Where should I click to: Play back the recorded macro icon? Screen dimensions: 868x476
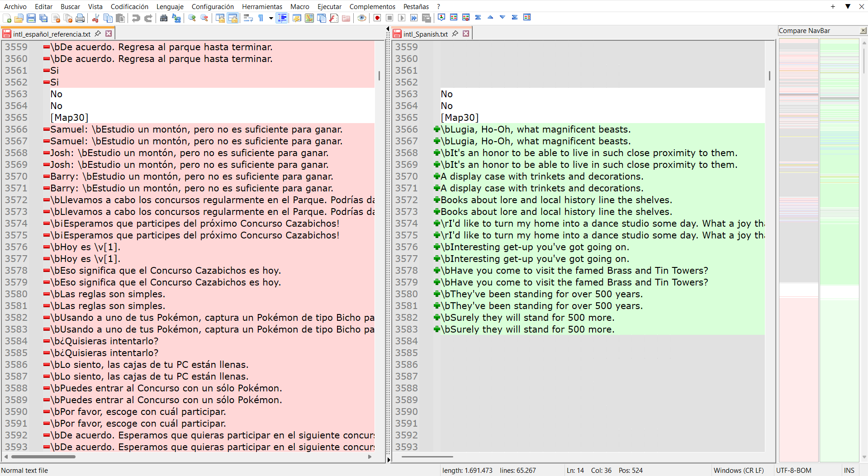402,18
